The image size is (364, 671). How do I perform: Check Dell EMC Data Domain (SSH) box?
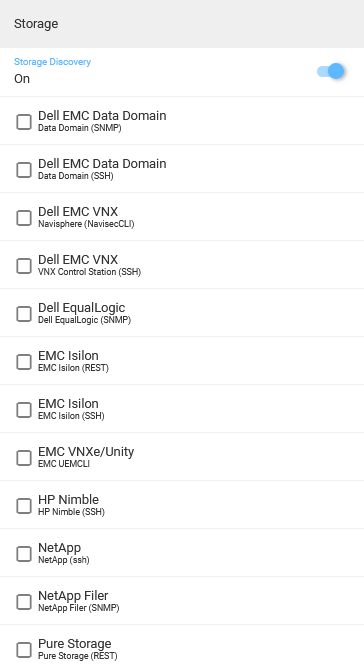(24, 169)
